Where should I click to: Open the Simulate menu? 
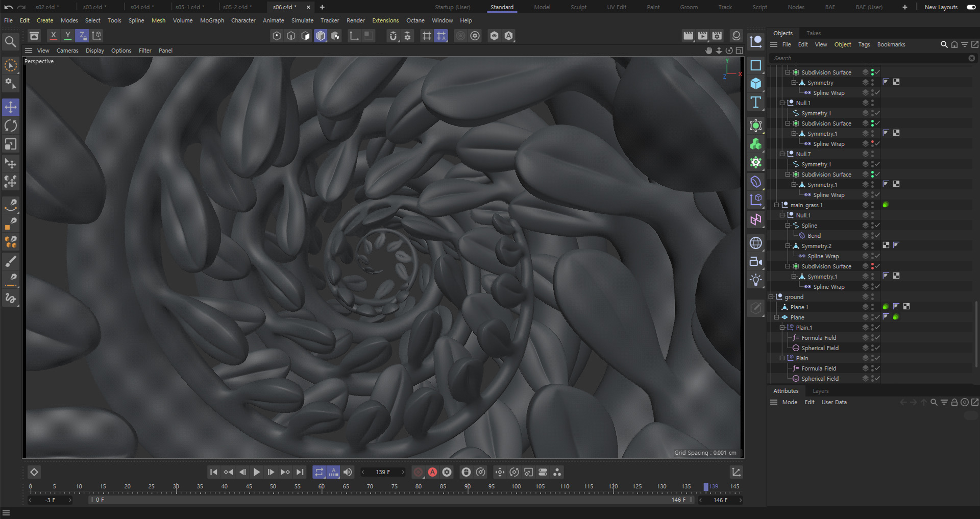302,20
